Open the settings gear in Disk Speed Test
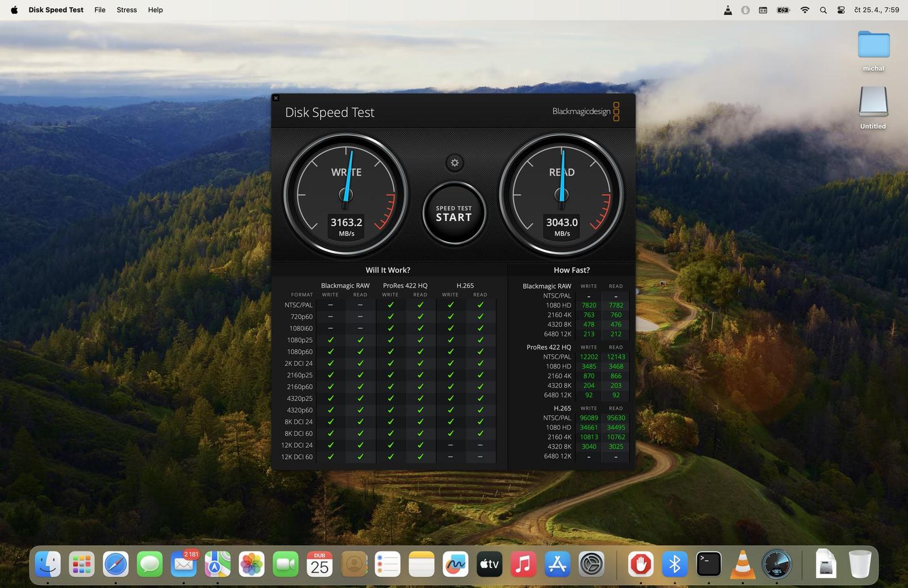Screen dimensions: 908x588 click(x=455, y=163)
